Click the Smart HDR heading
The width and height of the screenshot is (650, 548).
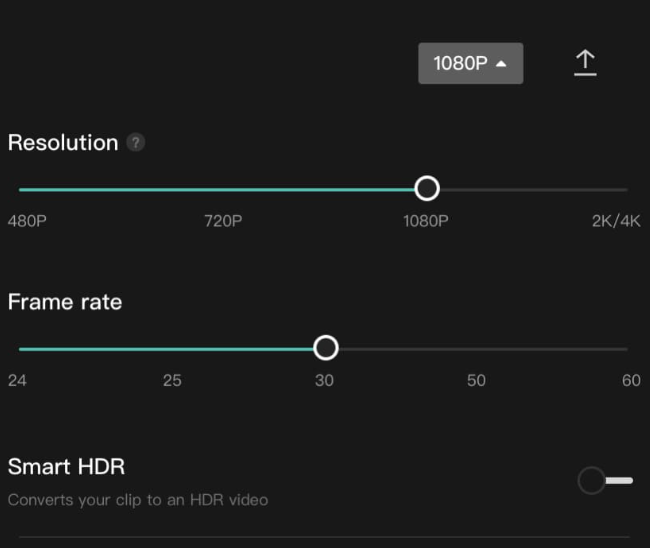tap(66, 466)
